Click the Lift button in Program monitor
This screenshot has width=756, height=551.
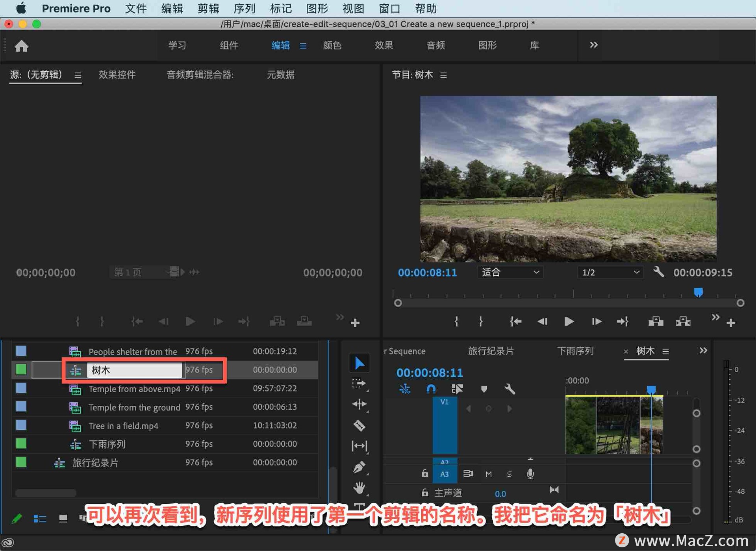click(656, 322)
